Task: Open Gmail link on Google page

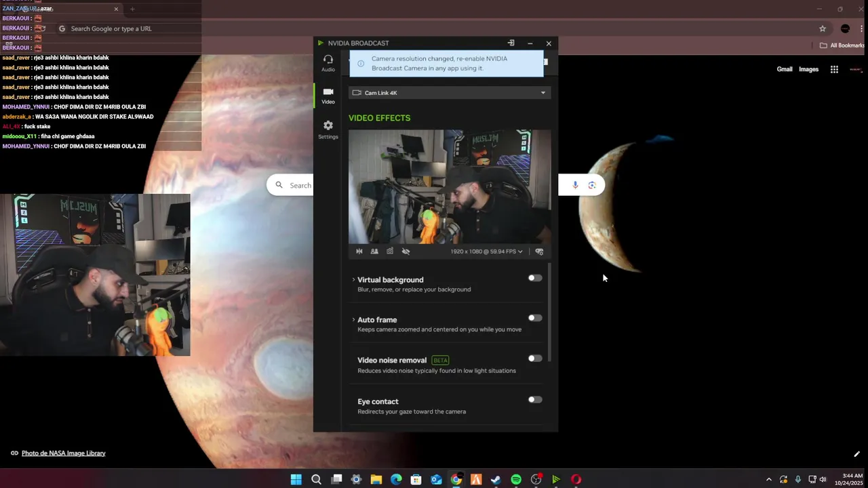Action: [x=785, y=69]
